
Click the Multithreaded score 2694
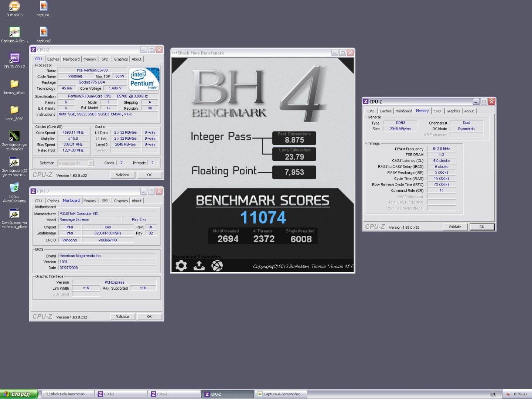228,239
